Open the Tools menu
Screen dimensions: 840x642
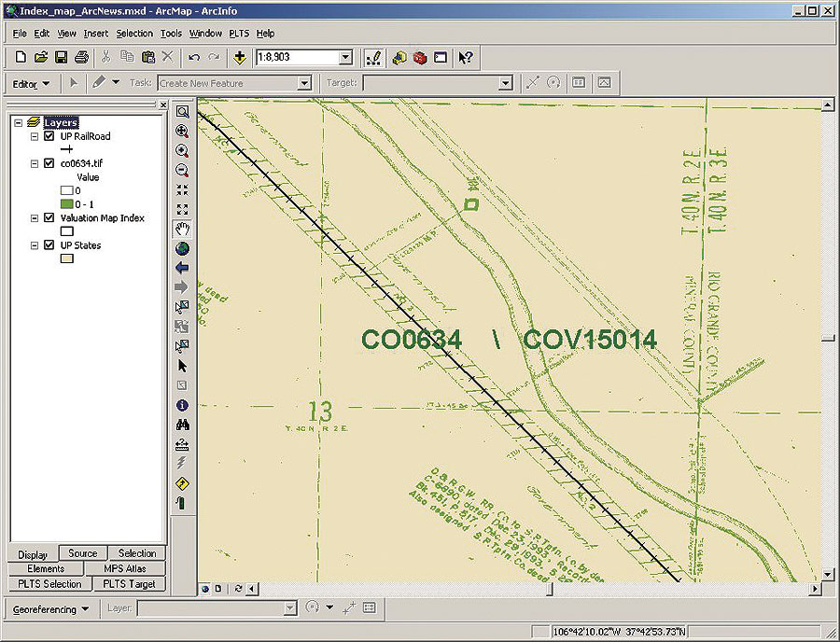171,34
